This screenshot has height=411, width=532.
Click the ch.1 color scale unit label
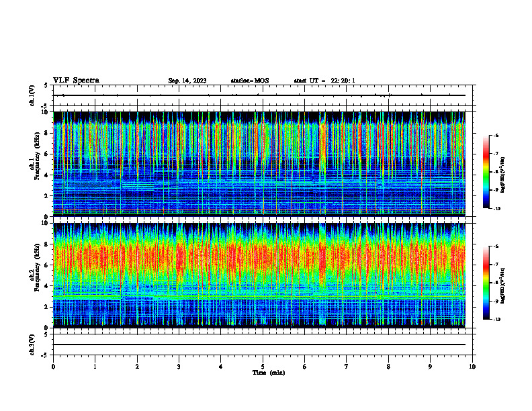coord(503,175)
